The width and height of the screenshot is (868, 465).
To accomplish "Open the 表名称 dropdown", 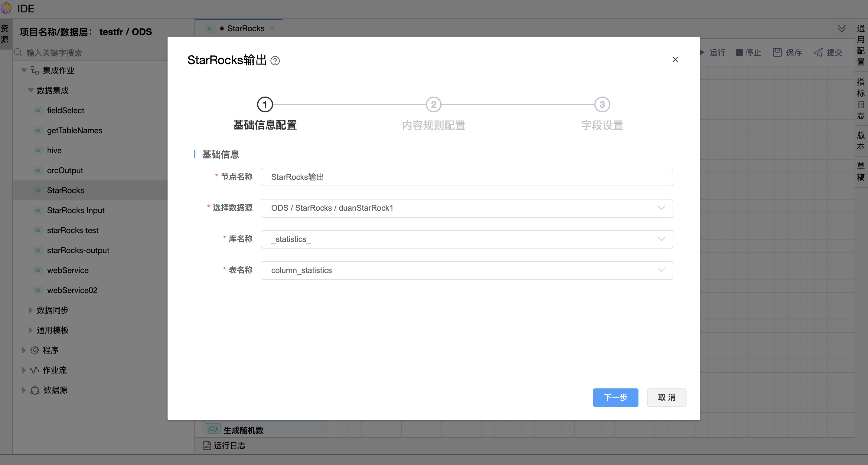I will click(466, 270).
